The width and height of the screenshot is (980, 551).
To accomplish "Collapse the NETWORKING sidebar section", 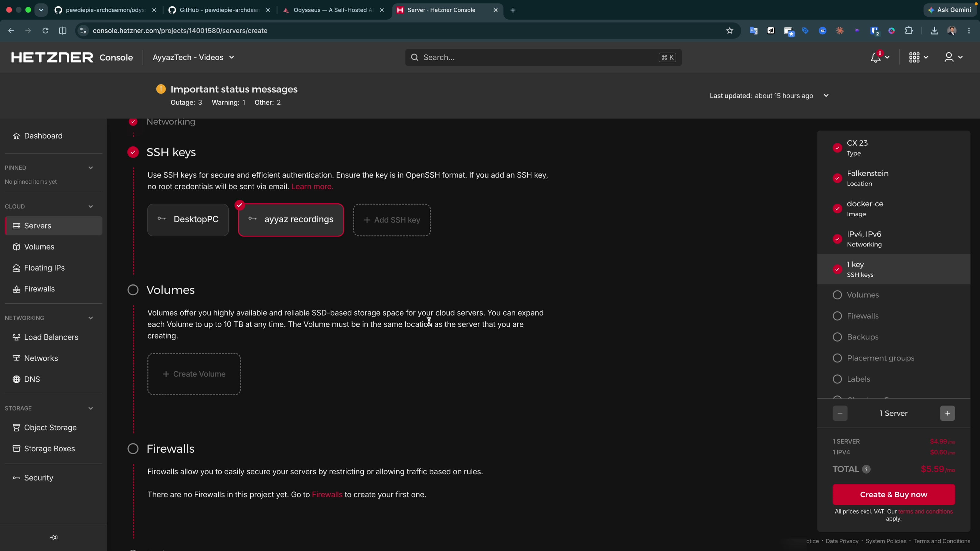I will coord(91,318).
